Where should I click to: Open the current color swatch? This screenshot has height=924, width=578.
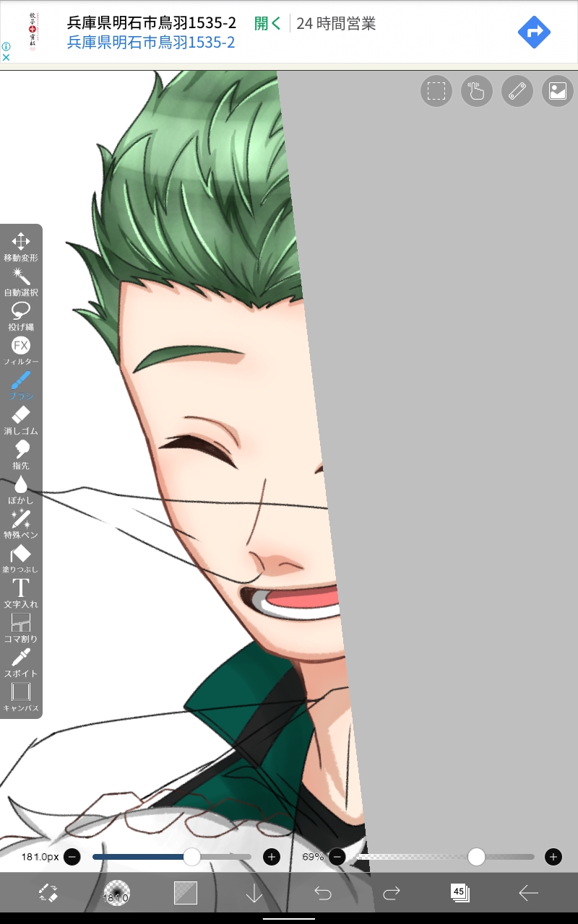[x=186, y=893]
